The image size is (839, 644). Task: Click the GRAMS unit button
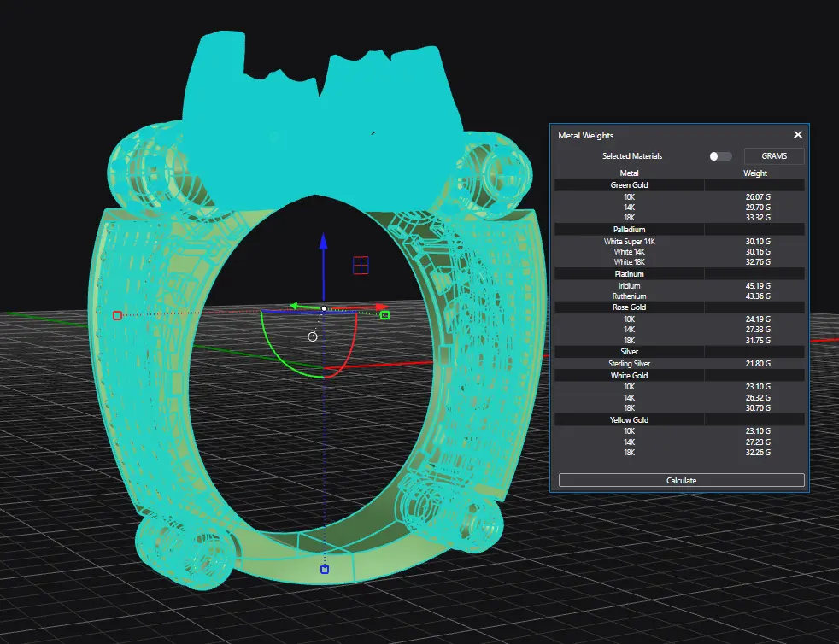(x=774, y=156)
